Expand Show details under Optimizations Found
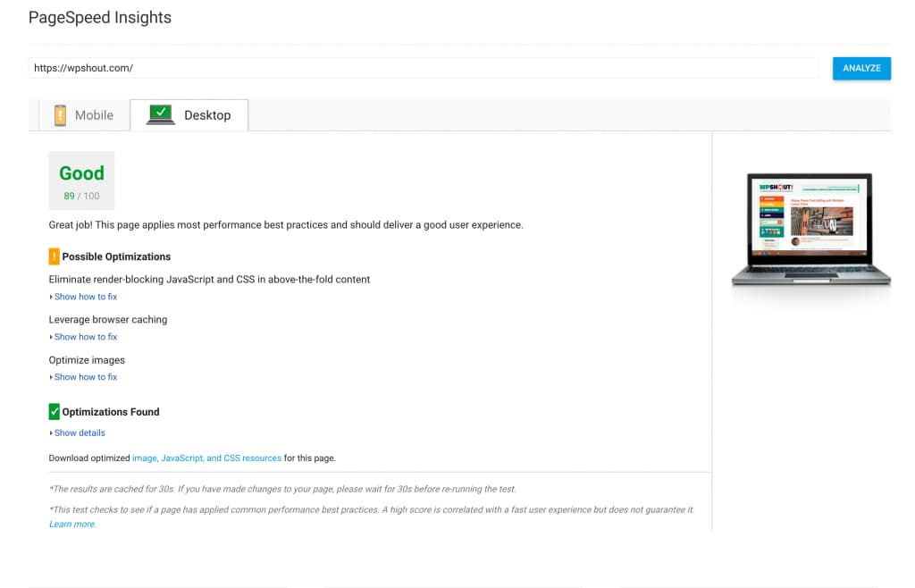 80,433
